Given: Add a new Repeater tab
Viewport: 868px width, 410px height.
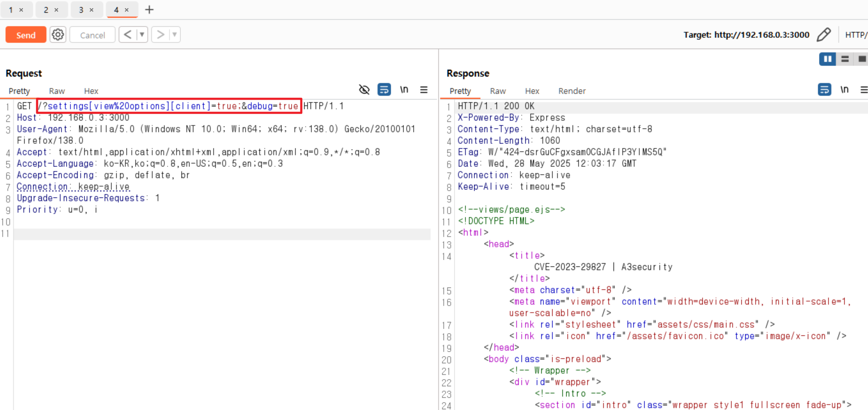Looking at the screenshot, I should 149,9.
